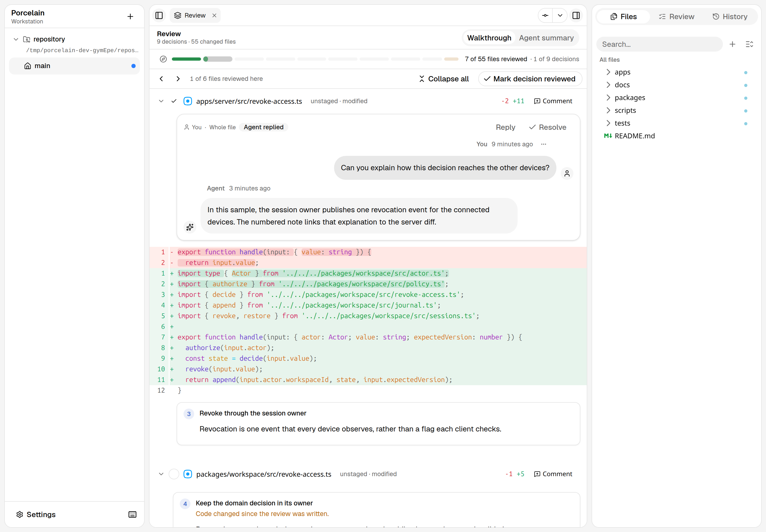The height and width of the screenshot is (532, 766).
Task: Add Comment on apps/server/src/revoke-access.ts
Action: pyautogui.click(x=553, y=101)
